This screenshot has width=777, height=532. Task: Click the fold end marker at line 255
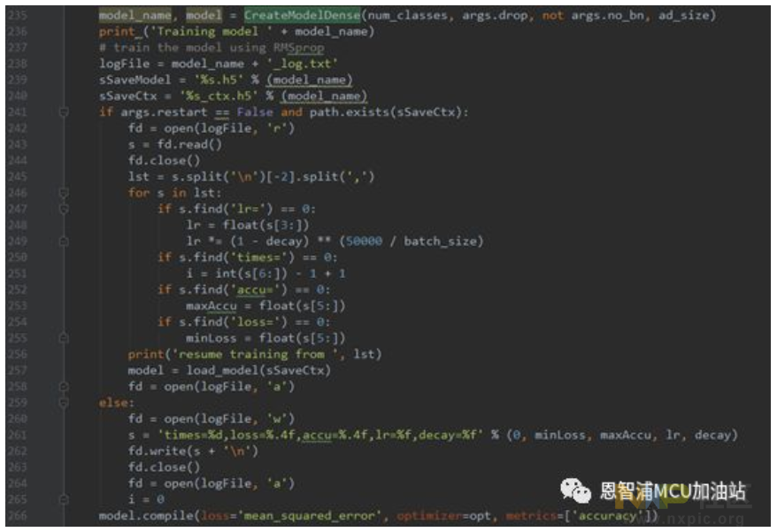click(x=64, y=338)
